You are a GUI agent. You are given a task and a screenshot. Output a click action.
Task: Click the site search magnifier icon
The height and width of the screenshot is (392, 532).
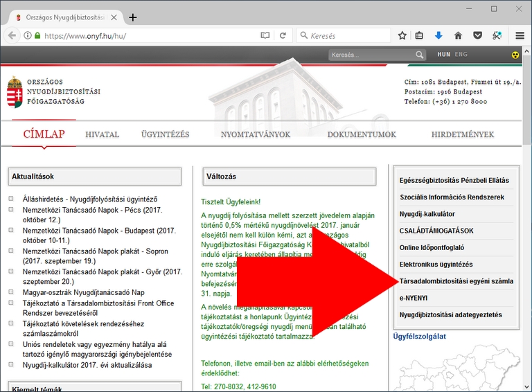pos(420,55)
